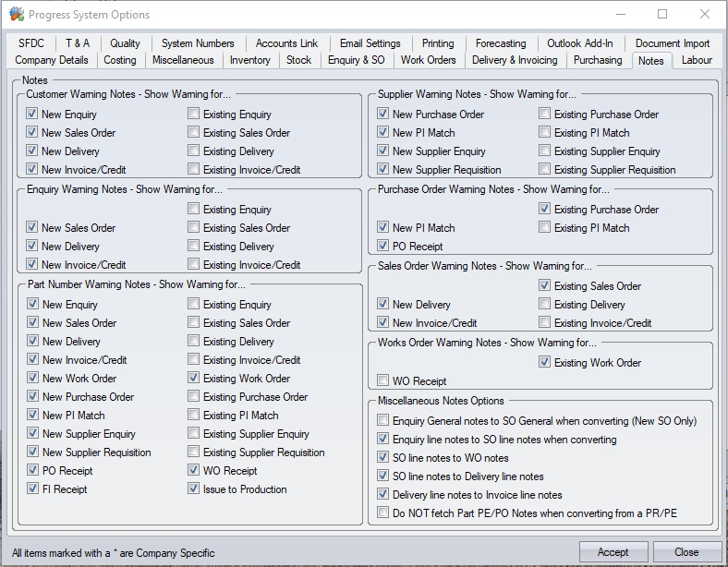Image resolution: width=728 pixels, height=567 pixels.
Task: Toggle the WO Receipt checkbox under Works Order
Action: click(x=383, y=381)
